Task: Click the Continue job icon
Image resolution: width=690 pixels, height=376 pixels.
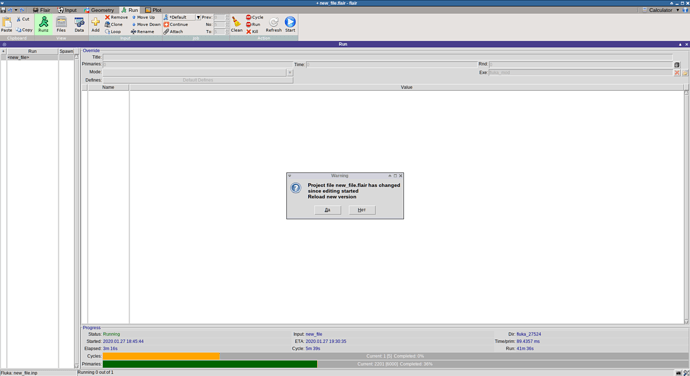Action: (166, 25)
